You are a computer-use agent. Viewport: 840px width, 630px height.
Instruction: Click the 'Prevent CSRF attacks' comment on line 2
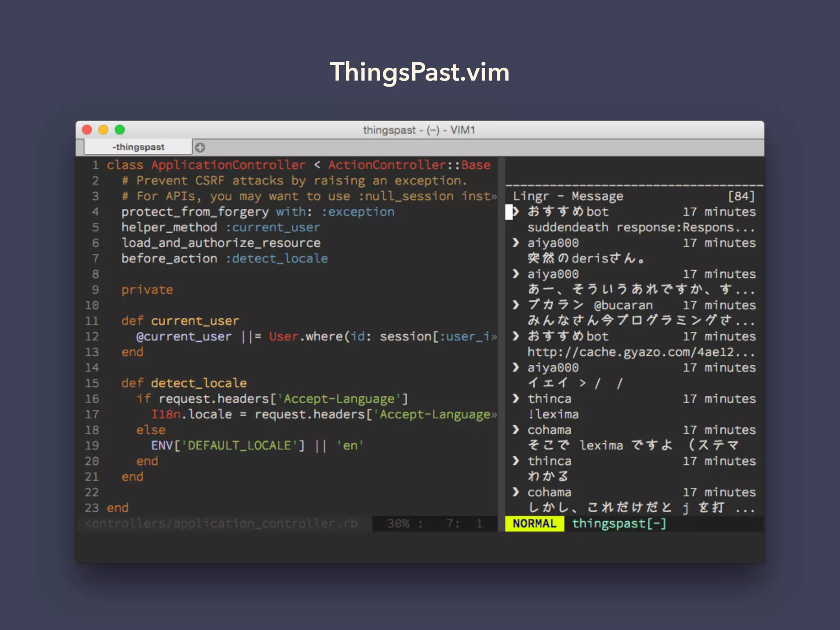click(294, 181)
